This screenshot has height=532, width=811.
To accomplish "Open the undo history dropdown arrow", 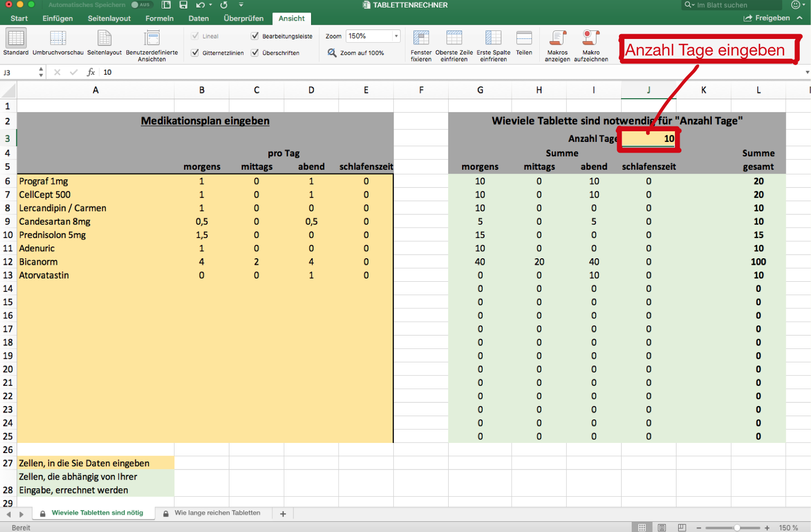I will [210, 5].
